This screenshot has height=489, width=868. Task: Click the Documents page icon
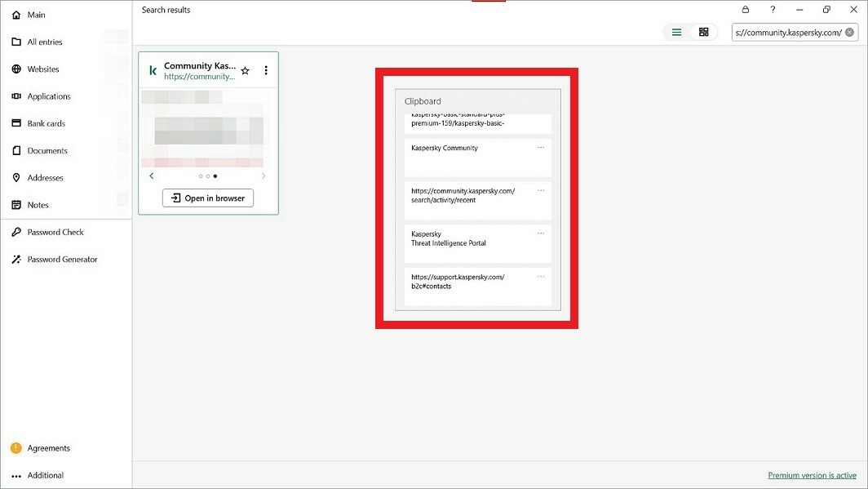click(x=16, y=151)
